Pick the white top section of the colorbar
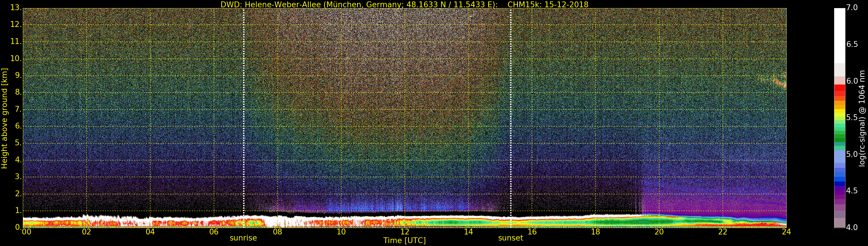The width and height of the screenshot is (868, 246). pos(839,34)
